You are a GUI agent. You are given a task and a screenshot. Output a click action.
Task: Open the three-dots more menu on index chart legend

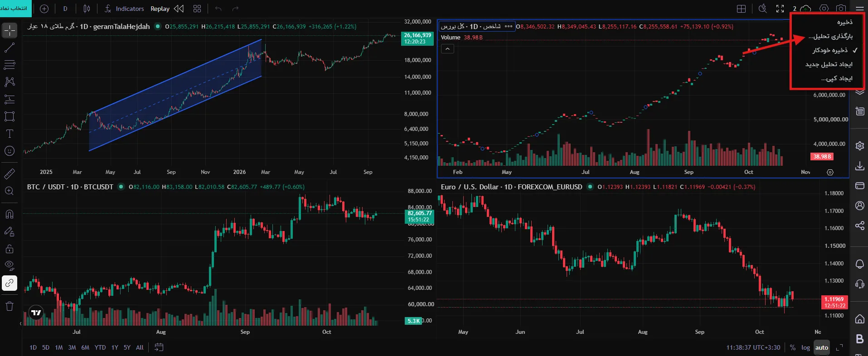[509, 26]
